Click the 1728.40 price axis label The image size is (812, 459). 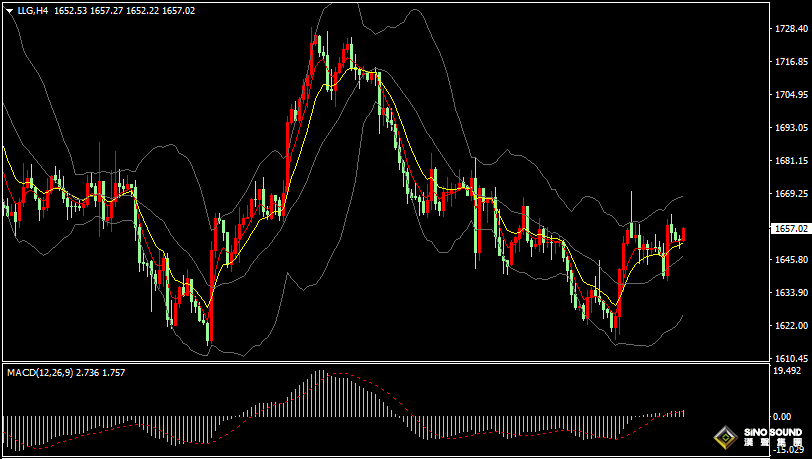[x=790, y=29]
